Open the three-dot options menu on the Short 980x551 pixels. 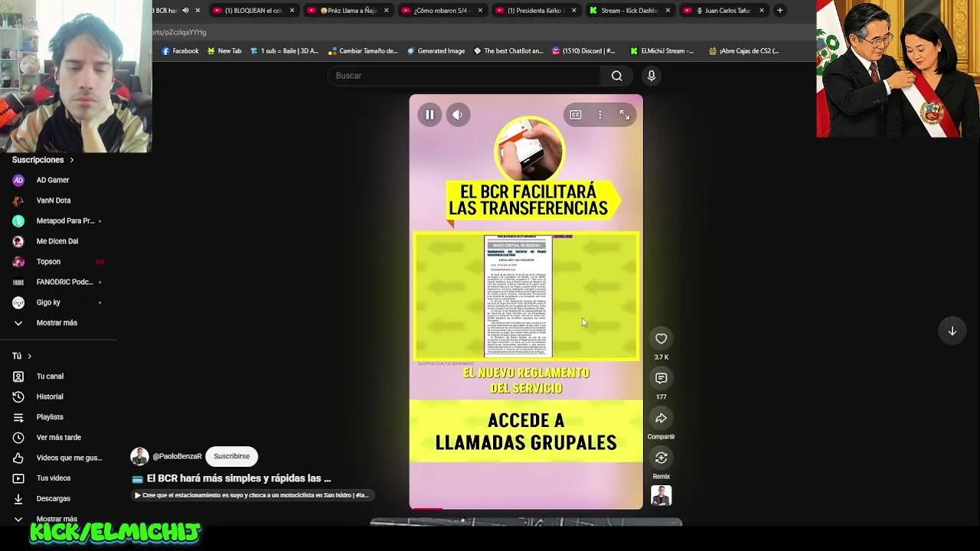600,115
